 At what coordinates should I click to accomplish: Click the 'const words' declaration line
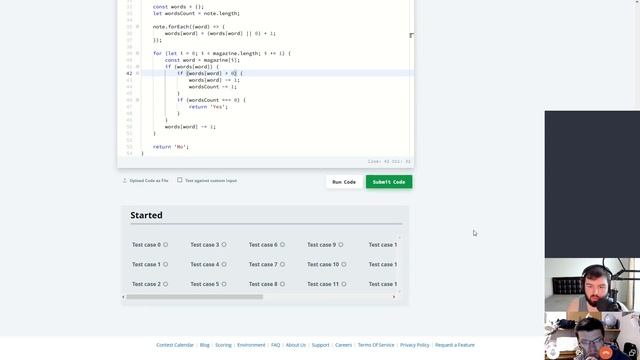point(178,7)
